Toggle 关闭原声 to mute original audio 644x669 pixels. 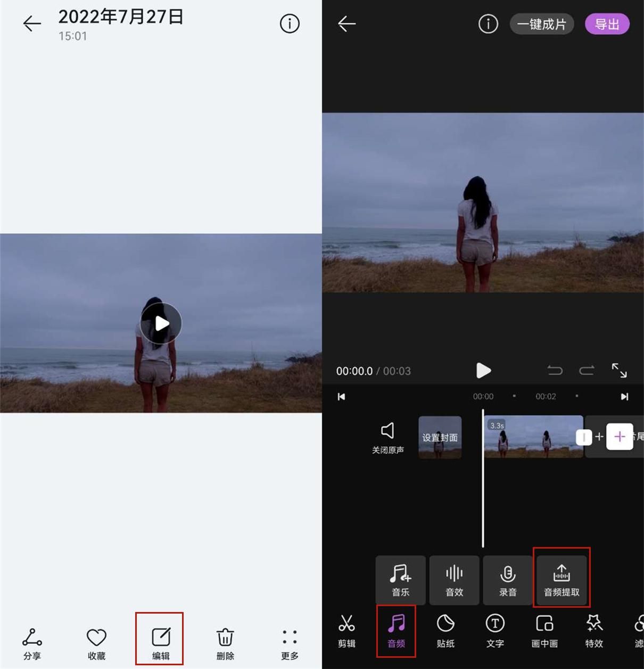(x=387, y=438)
